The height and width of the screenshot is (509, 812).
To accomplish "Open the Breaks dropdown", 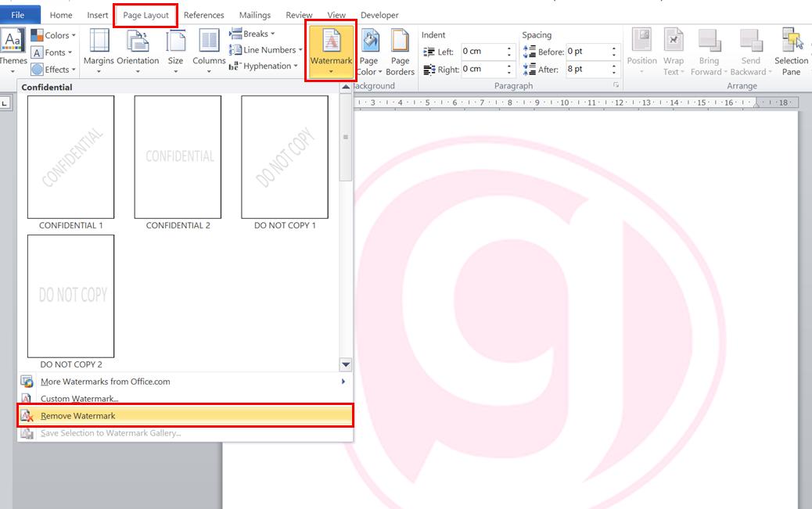I will (251, 33).
